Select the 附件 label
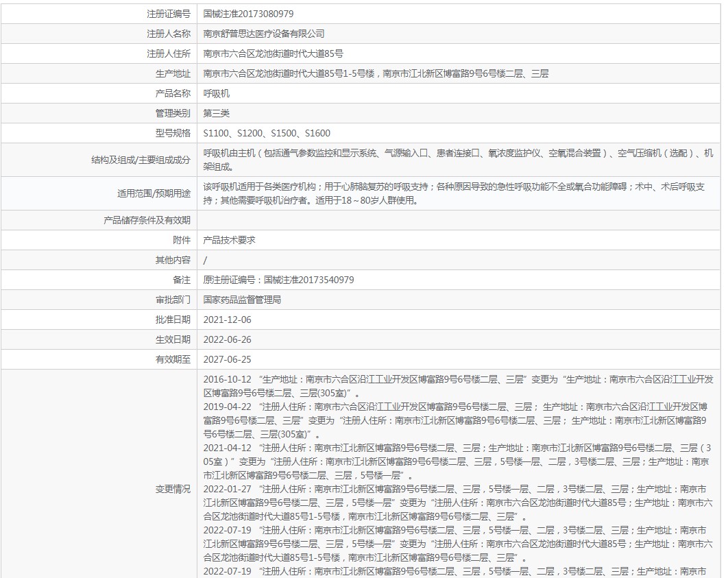The image size is (728, 578). [182, 240]
